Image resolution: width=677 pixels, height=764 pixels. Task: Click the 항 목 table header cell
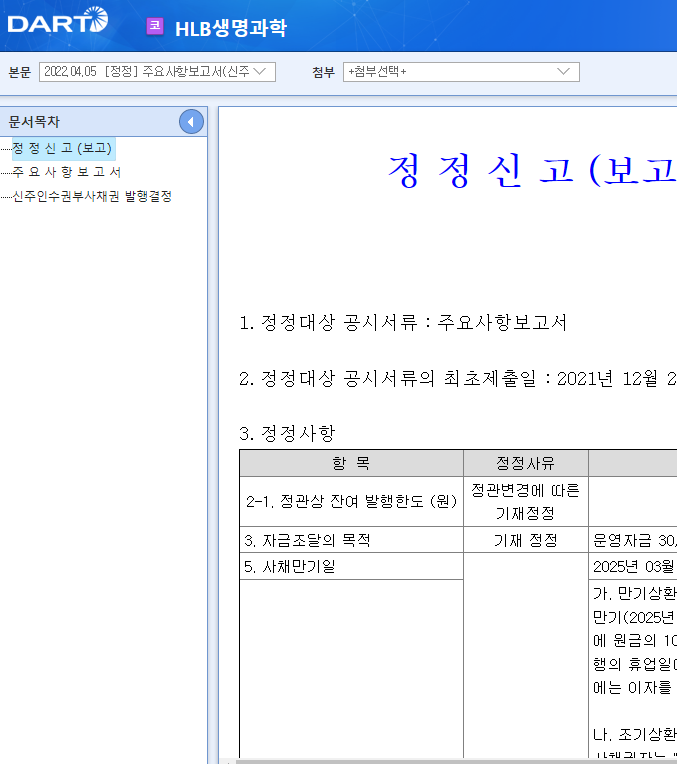coord(351,463)
